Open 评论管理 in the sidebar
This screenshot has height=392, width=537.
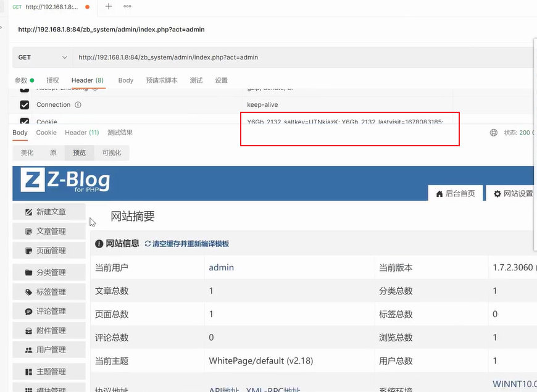pos(49,312)
